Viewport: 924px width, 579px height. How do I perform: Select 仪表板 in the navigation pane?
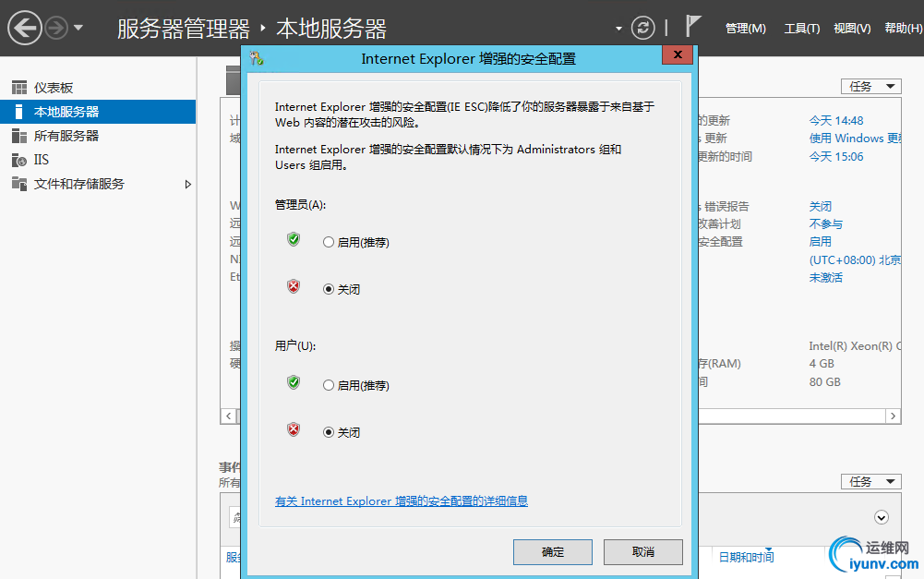coord(98,88)
